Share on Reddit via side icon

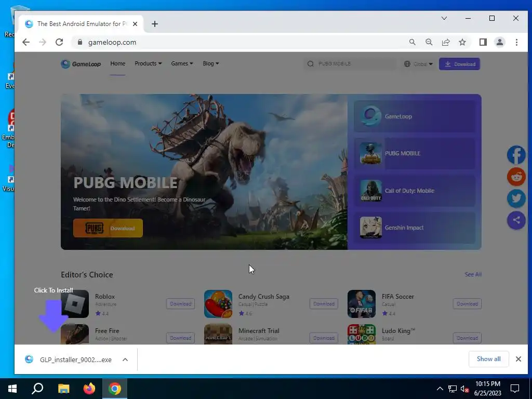coord(516,177)
